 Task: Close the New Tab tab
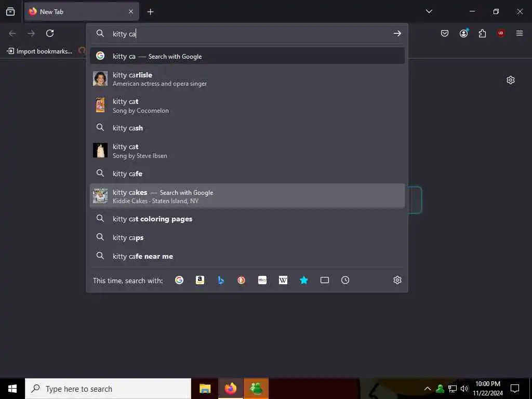click(131, 12)
